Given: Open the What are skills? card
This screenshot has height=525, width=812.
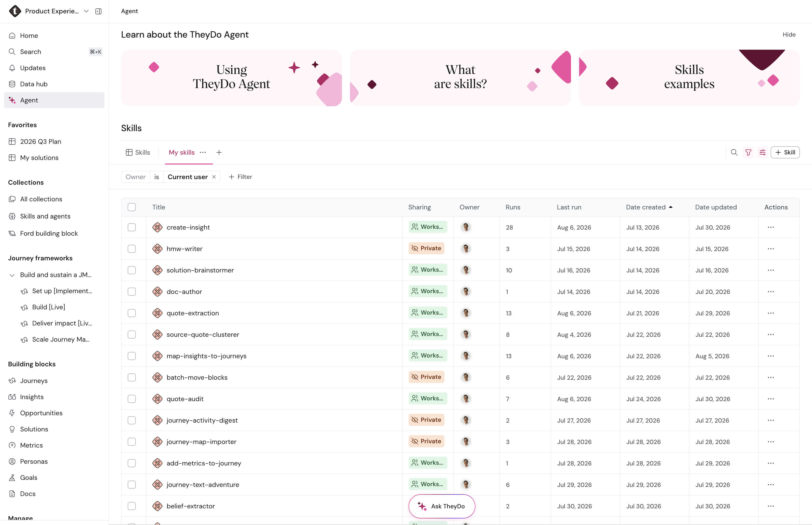Looking at the screenshot, I should pyautogui.click(x=460, y=78).
